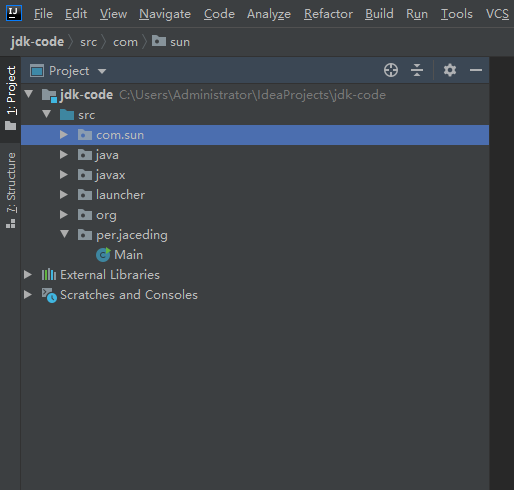
Task: Collapse the jdk-code root node arrow
Action: [x=29, y=94]
